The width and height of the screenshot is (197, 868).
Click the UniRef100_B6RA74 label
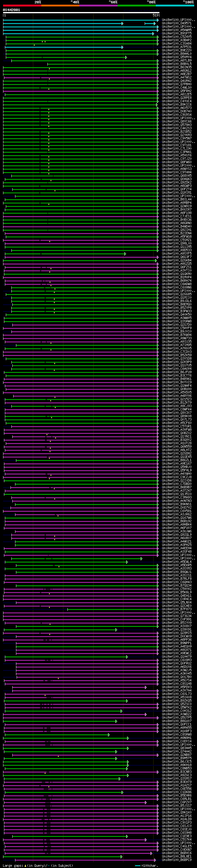point(177,281)
